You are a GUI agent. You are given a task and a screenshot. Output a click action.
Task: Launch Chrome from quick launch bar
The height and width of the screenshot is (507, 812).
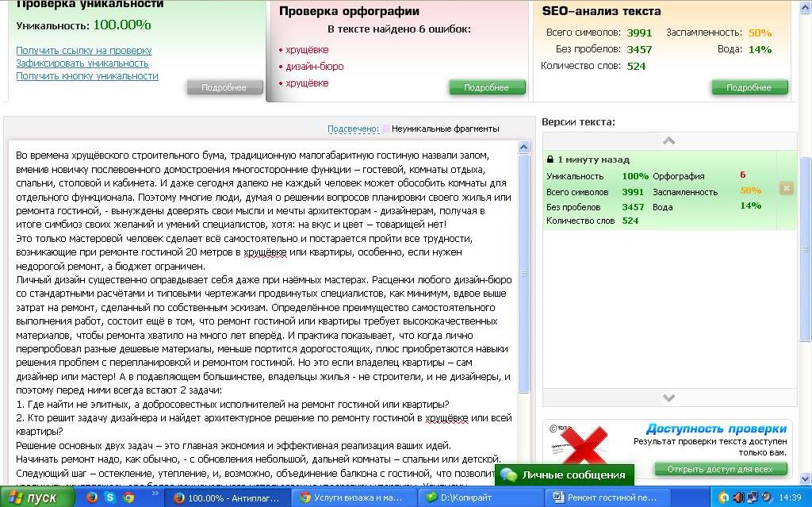[x=128, y=497]
